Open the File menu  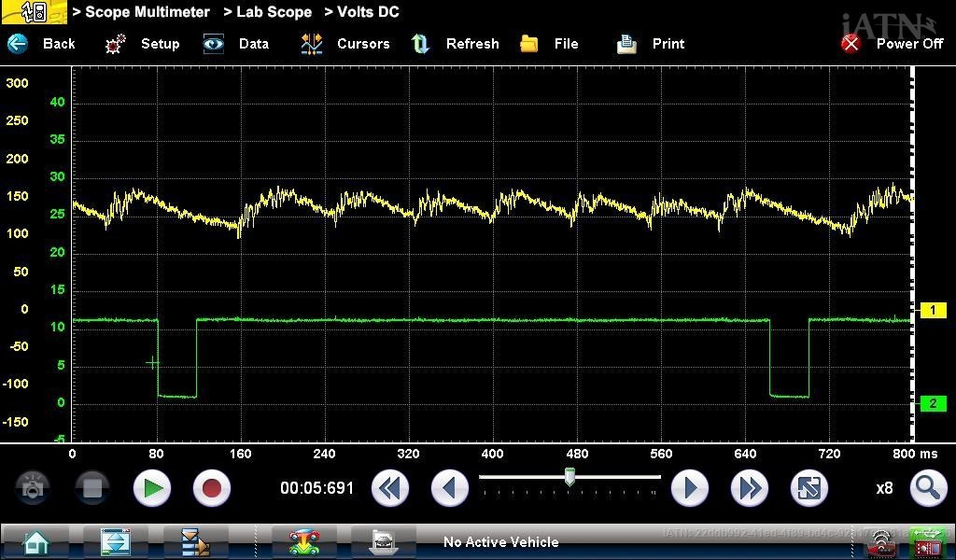[x=550, y=44]
